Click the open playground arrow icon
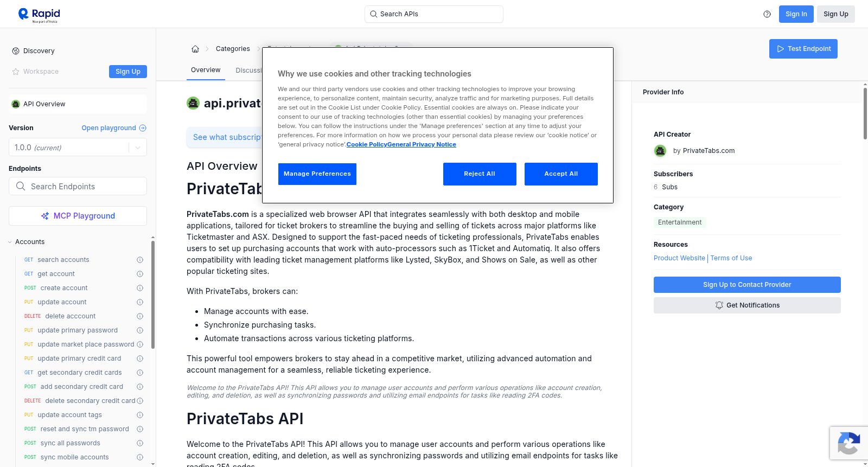This screenshot has height=467, width=868. coord(143,128)
